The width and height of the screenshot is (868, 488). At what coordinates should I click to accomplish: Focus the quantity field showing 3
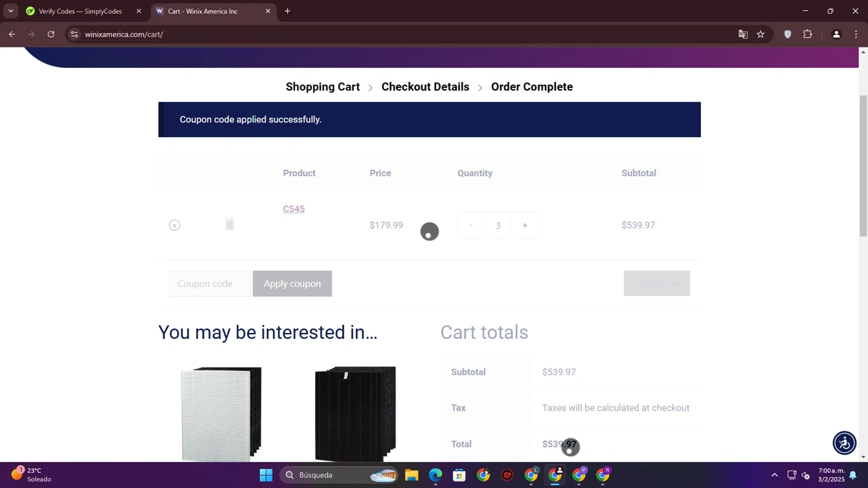[498, 225]
